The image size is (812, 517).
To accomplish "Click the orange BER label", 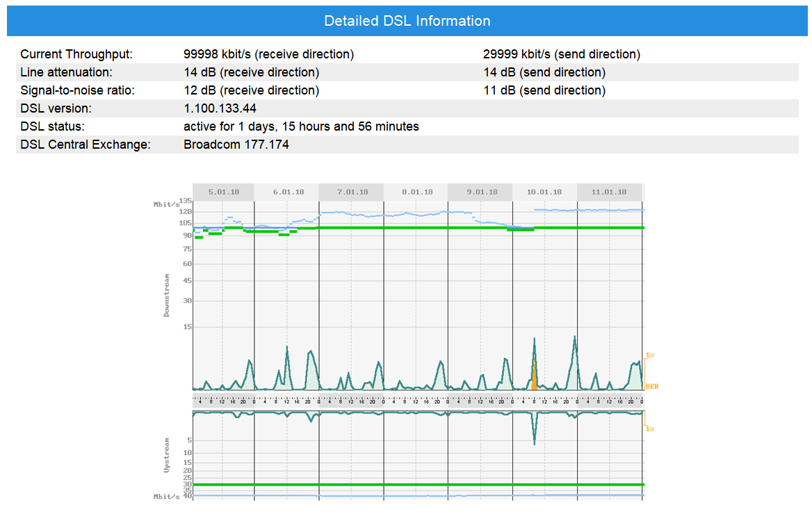I will click(651, 386).
